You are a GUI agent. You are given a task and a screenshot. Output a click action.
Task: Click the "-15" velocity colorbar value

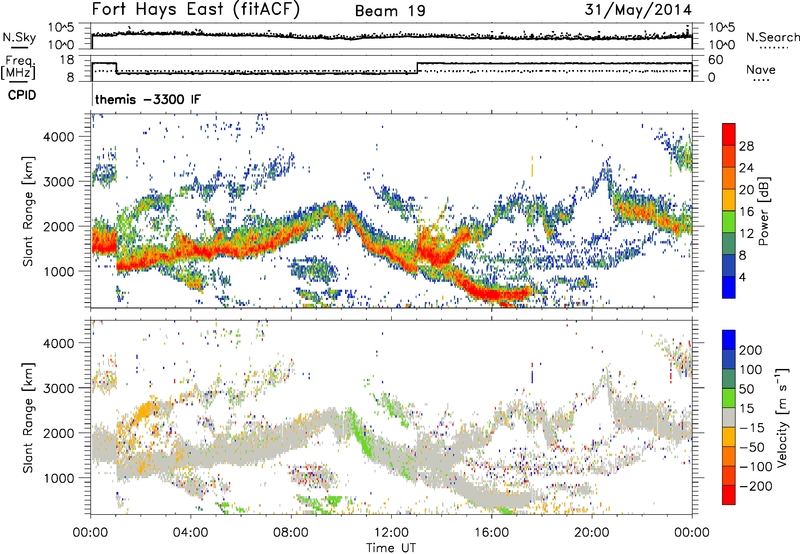pyautogui.click(x=752, y=428)
